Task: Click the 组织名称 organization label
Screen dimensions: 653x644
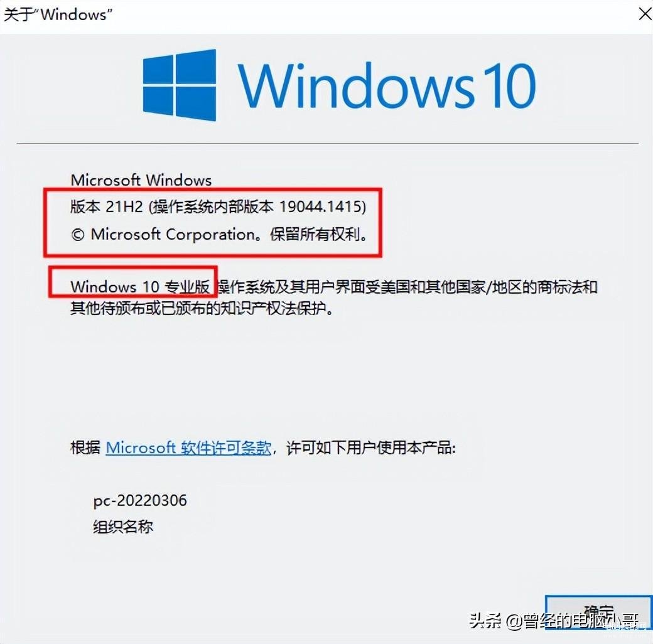Action: pos(123,527)
